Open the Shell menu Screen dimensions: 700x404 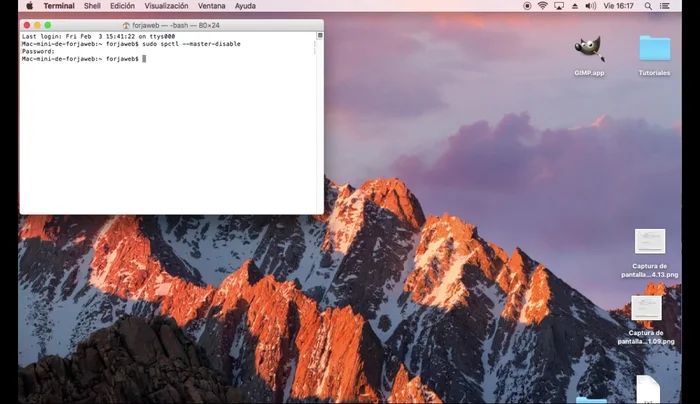[x=92, y=6]
